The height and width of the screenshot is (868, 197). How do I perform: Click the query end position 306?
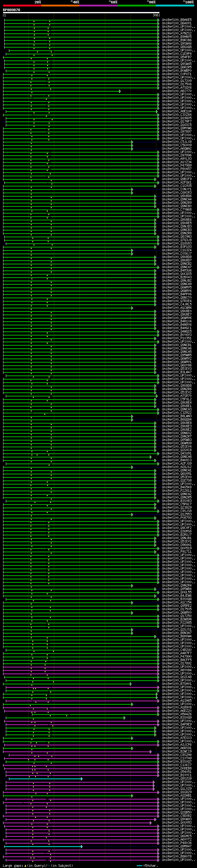click(x=155, y=15)
